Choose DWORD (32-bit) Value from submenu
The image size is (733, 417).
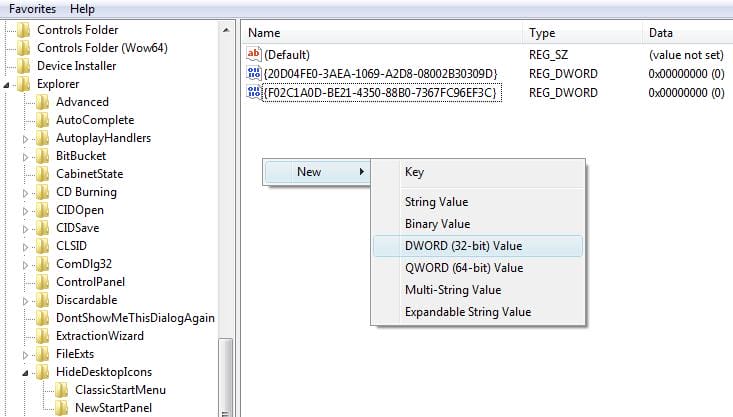point(463,246)
